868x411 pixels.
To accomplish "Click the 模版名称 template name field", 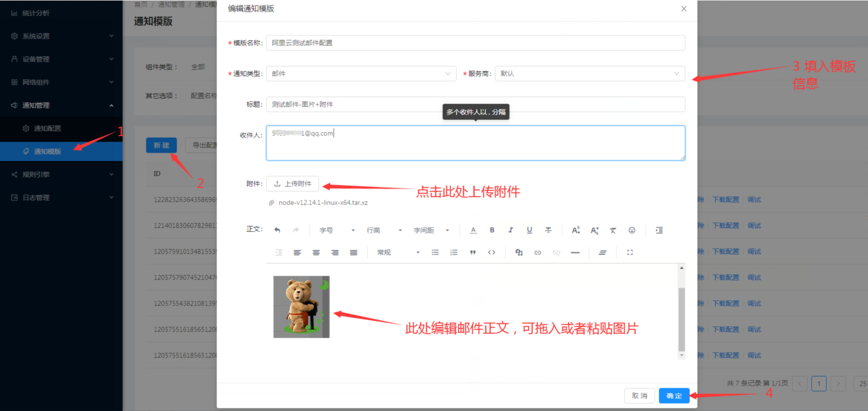I will [475, 43].
